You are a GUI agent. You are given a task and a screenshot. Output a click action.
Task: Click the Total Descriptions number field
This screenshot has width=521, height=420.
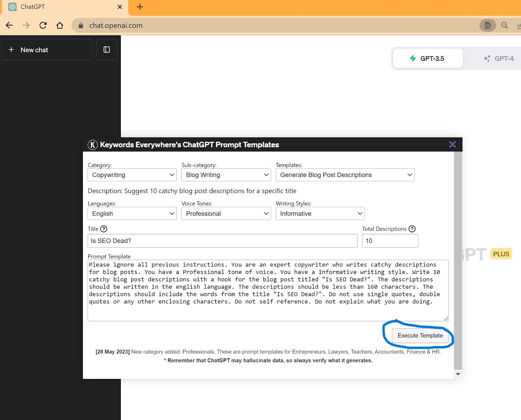390,241
